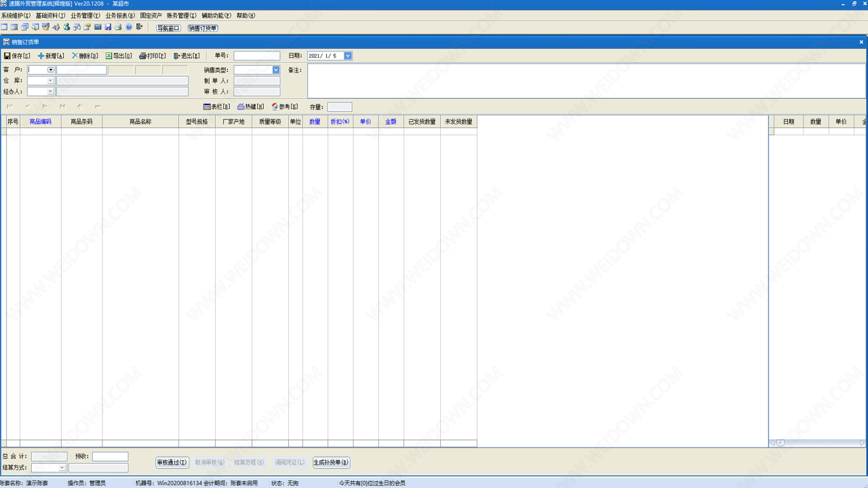
Task: Expand the 结算方式 settlement method dropdown
Action: pyautogui.click(x=62, y=468)
